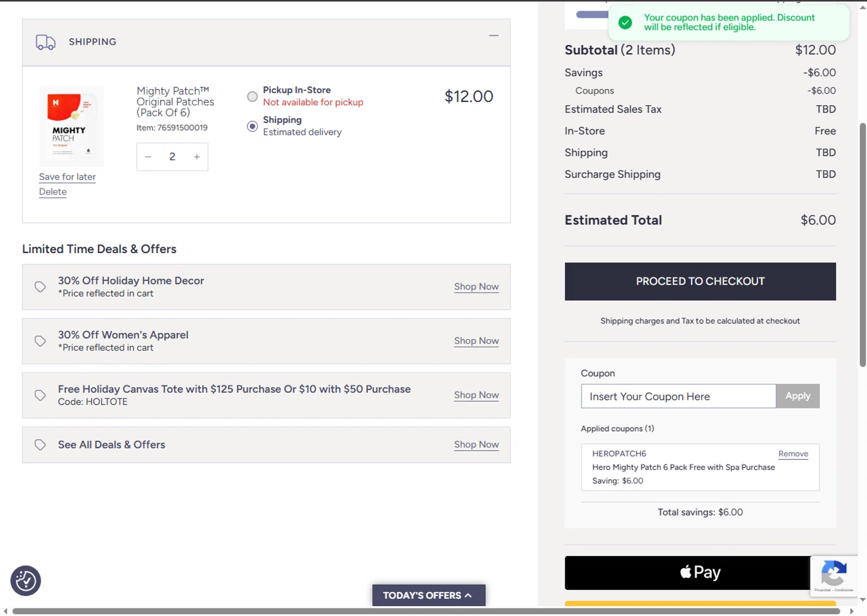This screenshot has width=867, height=616.
Task: Remove the HEROPATCH6 coupon
Action: click(x=792, y=454)
